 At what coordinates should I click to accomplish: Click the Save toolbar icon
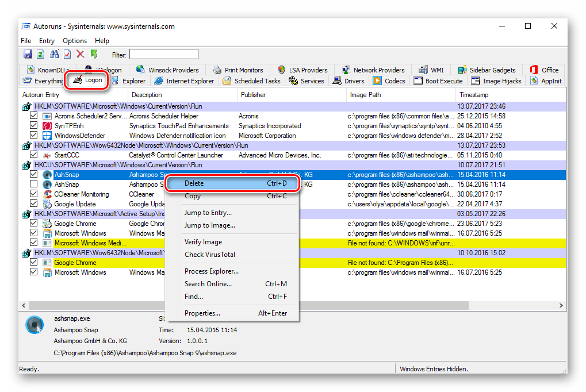(x=27, y=55)
